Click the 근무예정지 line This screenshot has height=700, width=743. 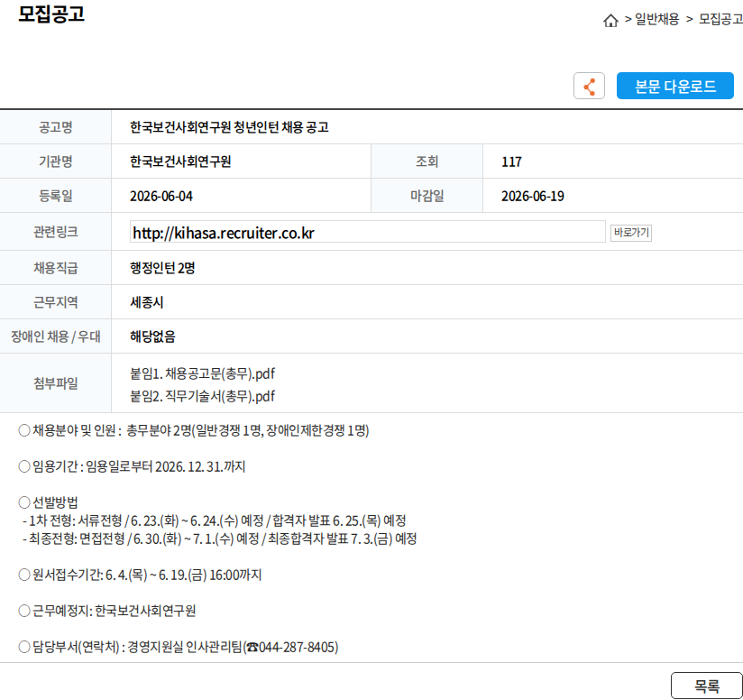[x=107, y=611]
